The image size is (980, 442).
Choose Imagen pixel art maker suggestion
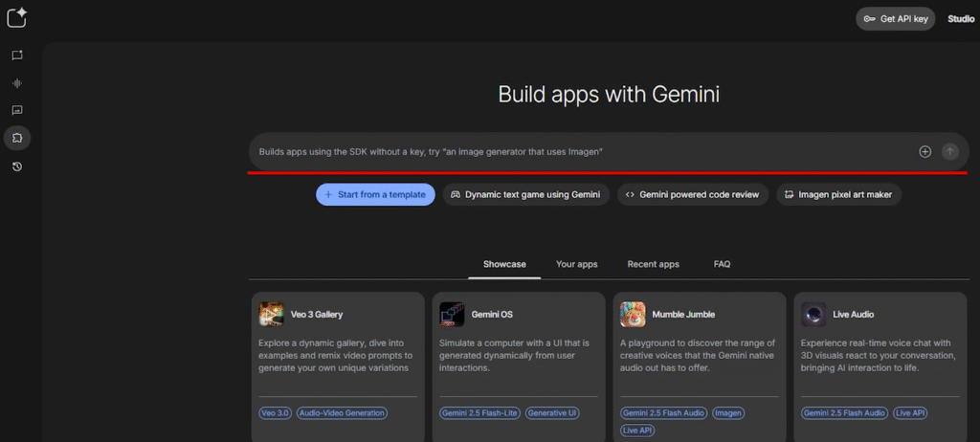click(x=838, y=194)
